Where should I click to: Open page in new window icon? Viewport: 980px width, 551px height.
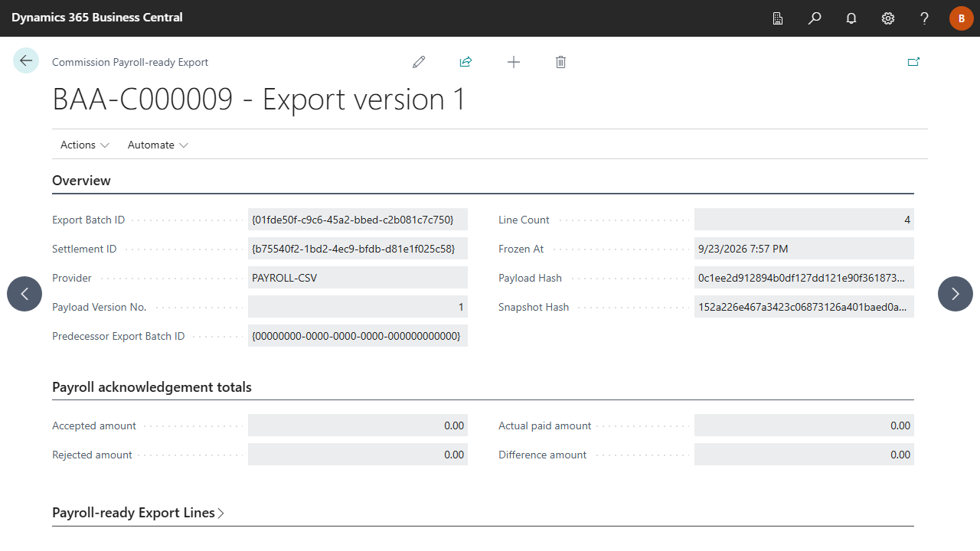[913, 62]
